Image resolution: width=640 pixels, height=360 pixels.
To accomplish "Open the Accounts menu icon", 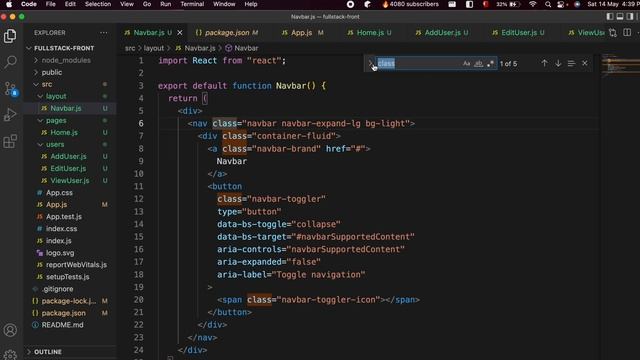I will point(10,330).
